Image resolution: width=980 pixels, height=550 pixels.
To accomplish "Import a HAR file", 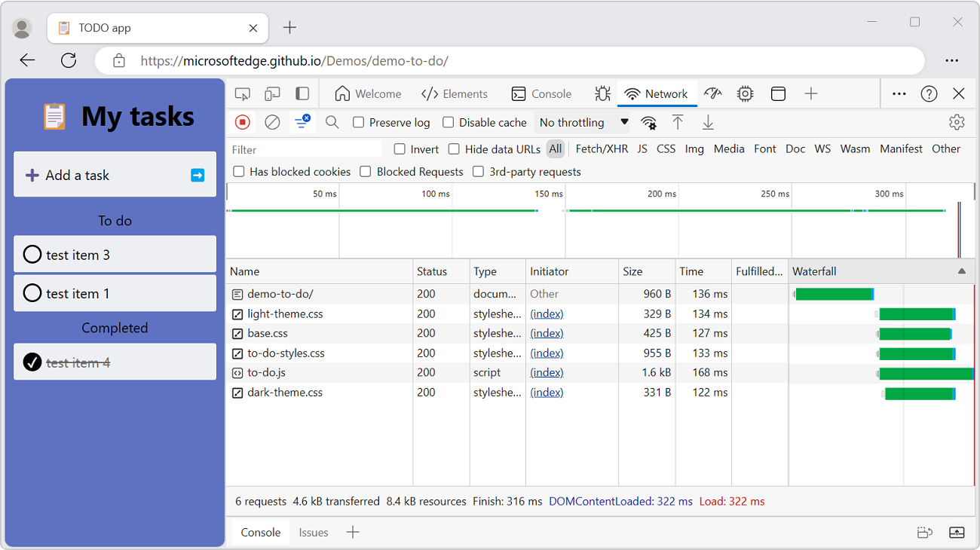I will [678, 122].
